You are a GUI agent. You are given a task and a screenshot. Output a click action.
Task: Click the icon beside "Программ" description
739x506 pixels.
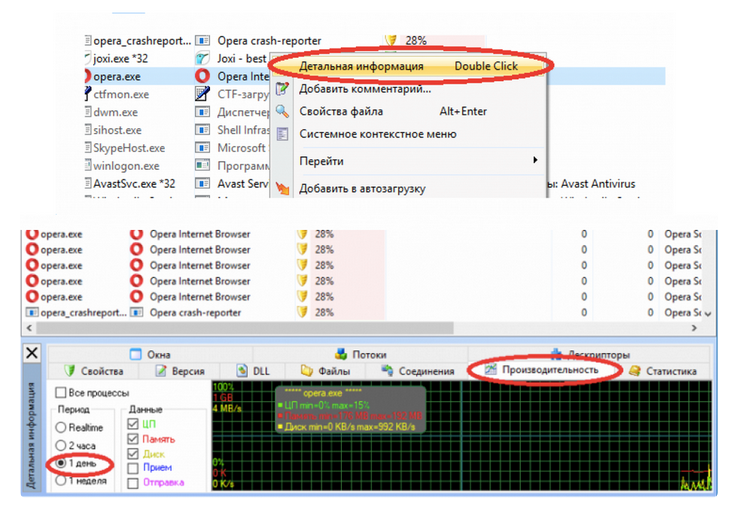pyautogui.click(x=202, y=165)
